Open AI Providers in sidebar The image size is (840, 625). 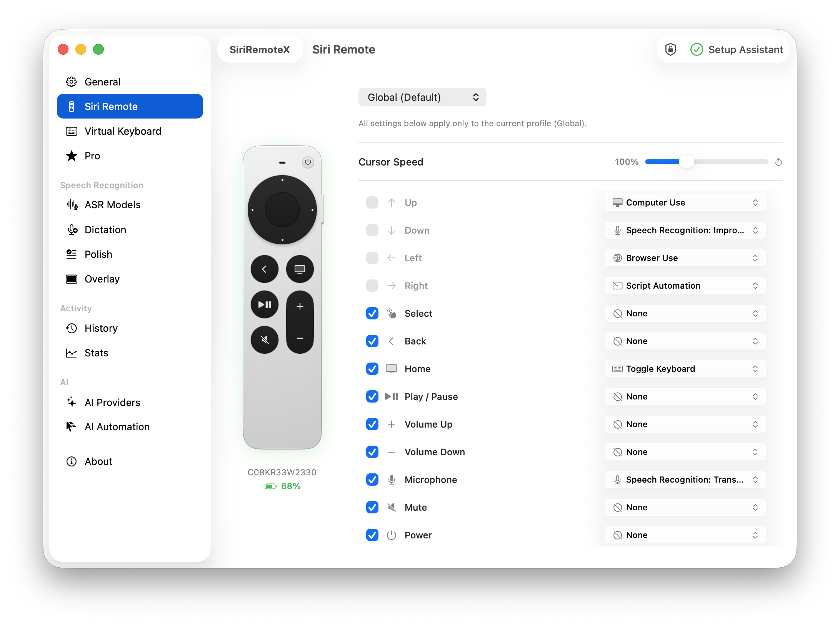130,402
